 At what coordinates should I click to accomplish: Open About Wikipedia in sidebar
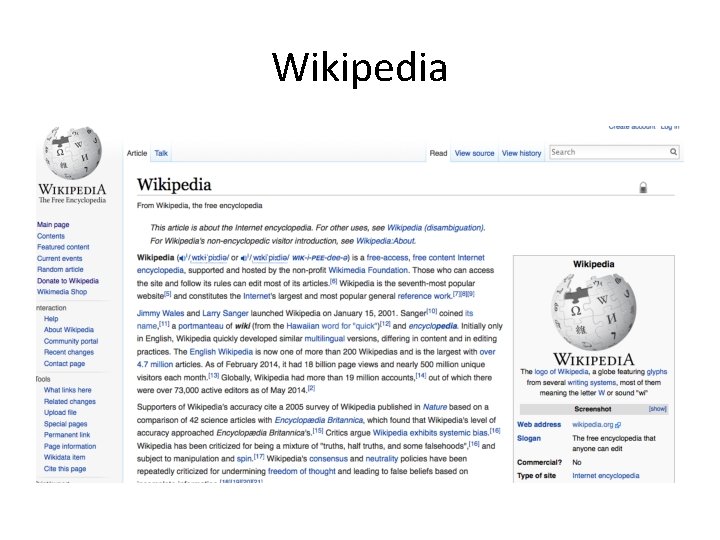[x=69, y=330]
